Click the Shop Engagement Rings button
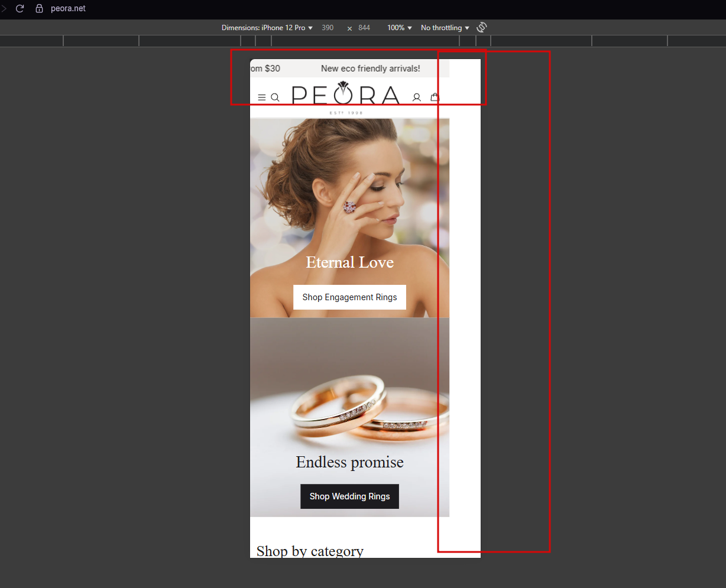The image size is (726, 588). [350, 297]
